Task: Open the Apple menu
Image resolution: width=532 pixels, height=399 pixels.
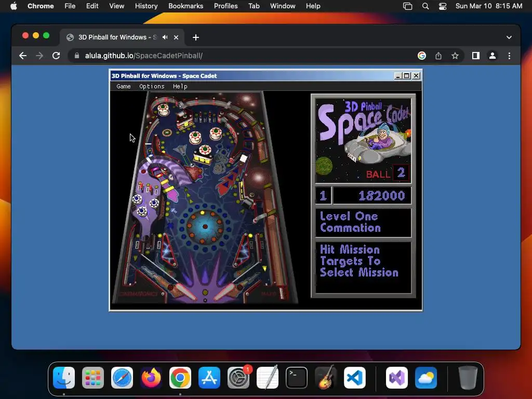Action: (14, 6)
